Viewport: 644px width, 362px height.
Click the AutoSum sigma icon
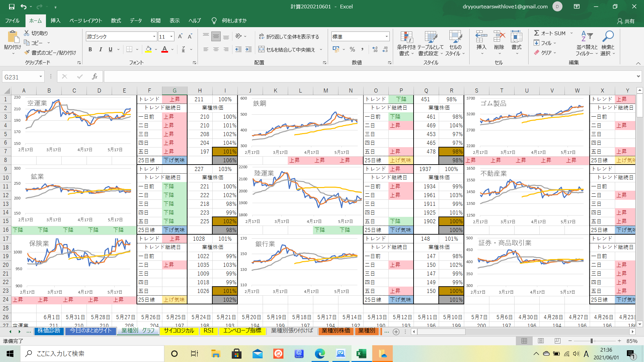[x=537, y=33]
